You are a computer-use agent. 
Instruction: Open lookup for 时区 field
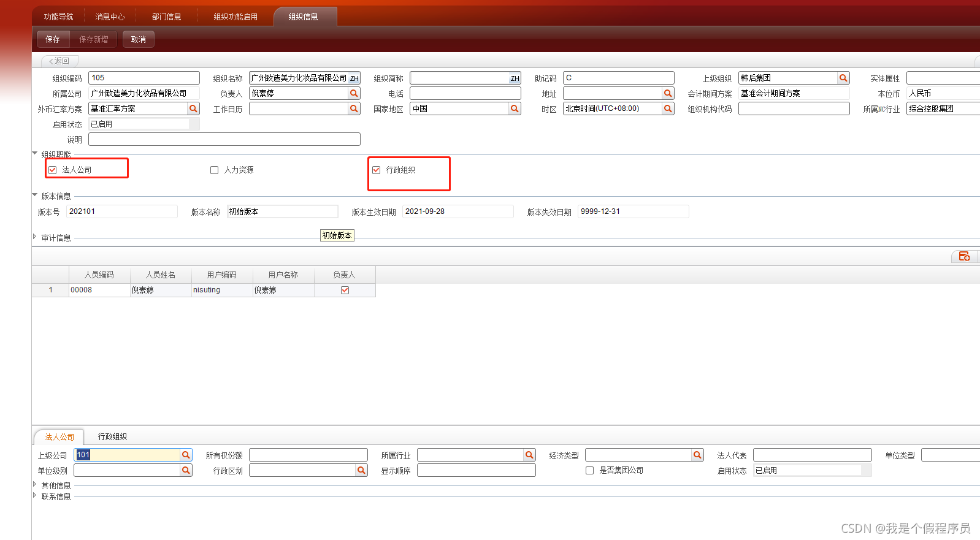tap(668, 108)
